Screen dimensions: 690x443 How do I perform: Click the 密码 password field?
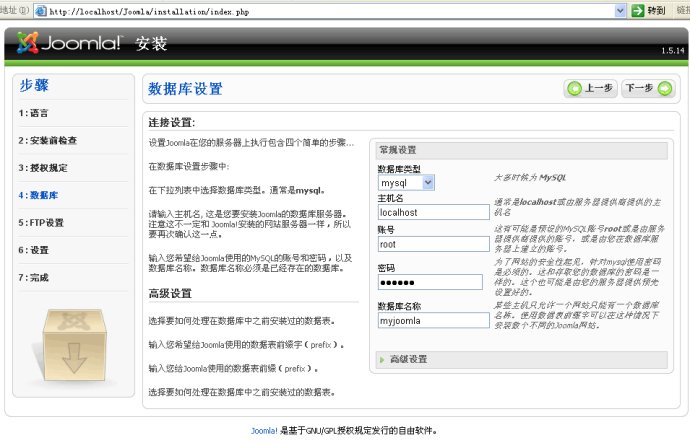[430, 282]
